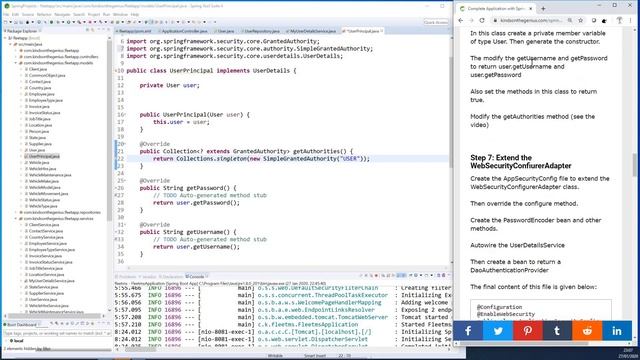Click the green Run toolbar icon
This screenshot has height=360, width=640.
(x=69, y=22)
